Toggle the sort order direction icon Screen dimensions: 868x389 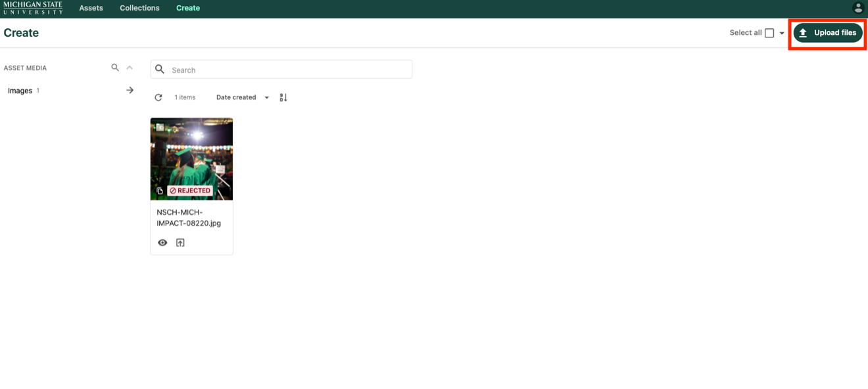[x=283, y=97]
